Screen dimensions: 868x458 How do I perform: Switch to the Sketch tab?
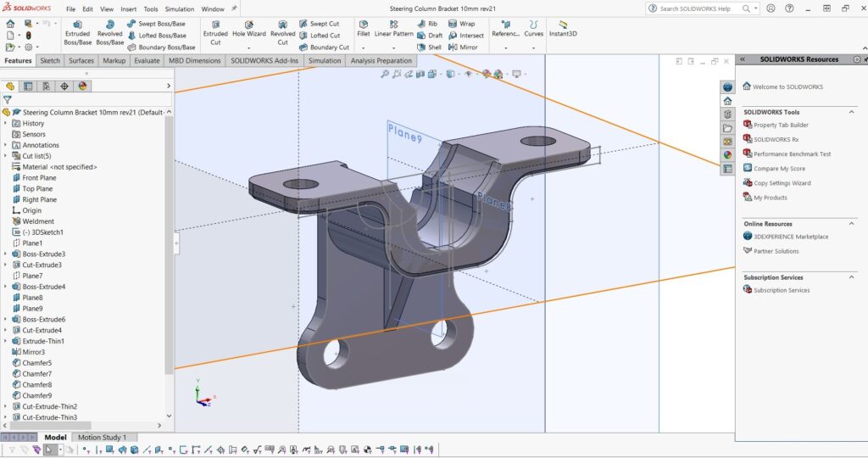(x=50, y=61)
